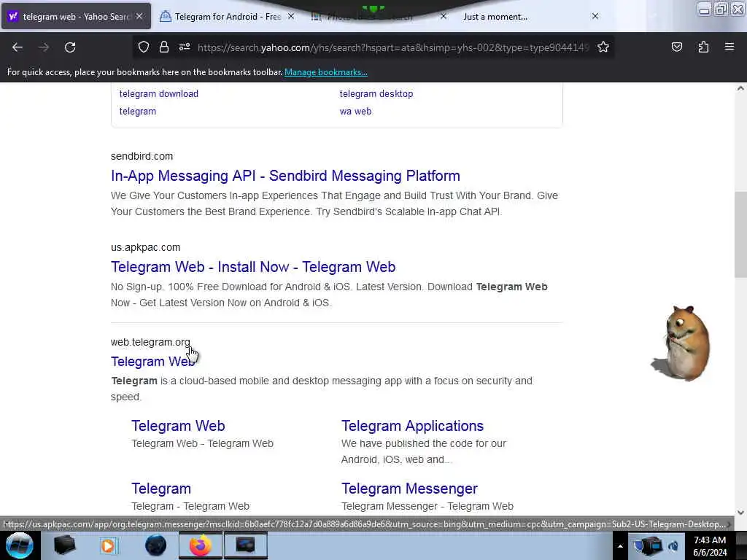Click the forward navigation arrow

[x=44, y=47]
